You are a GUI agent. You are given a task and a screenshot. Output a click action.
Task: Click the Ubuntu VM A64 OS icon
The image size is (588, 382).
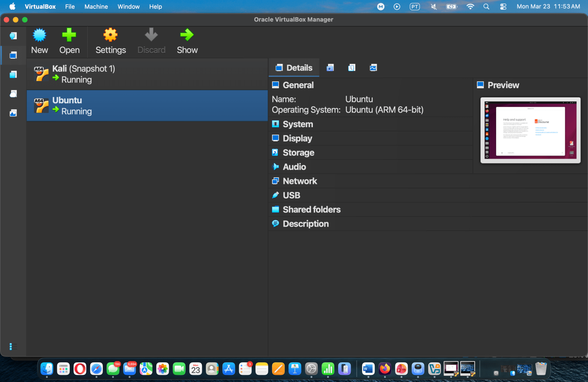pyautogui.click(x=41, y=106)
